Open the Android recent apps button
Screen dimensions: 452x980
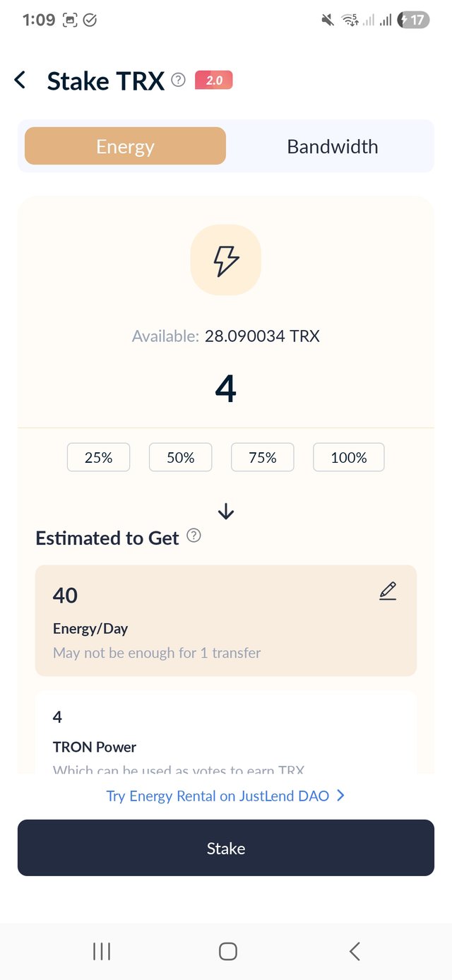[x=102, y=951]
